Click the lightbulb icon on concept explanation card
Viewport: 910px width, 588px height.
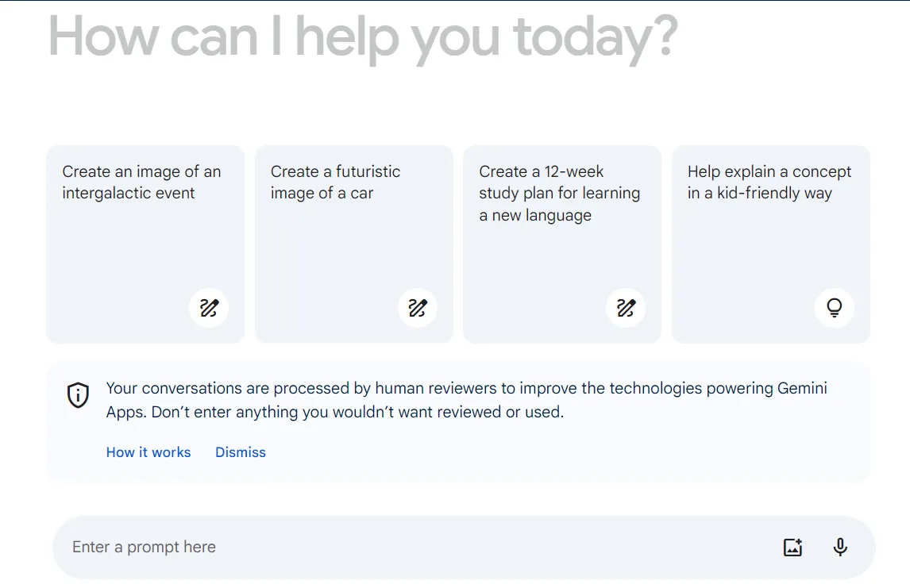(835, 308)
